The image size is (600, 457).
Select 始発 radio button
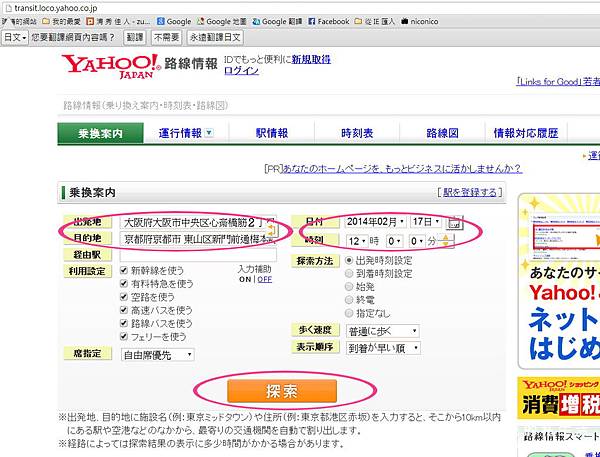pos(349,287)
